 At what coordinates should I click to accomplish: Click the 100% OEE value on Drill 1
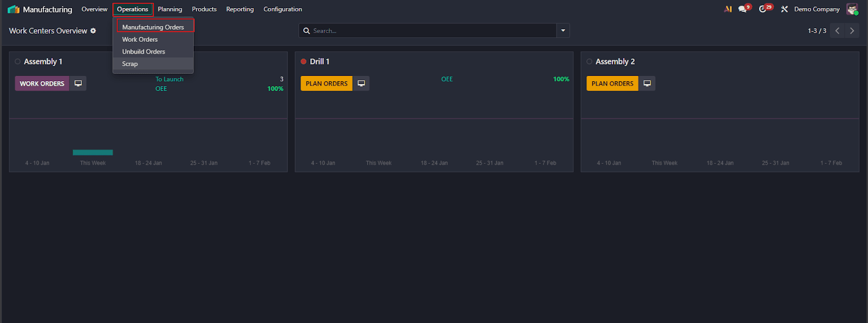pos(561,79)
